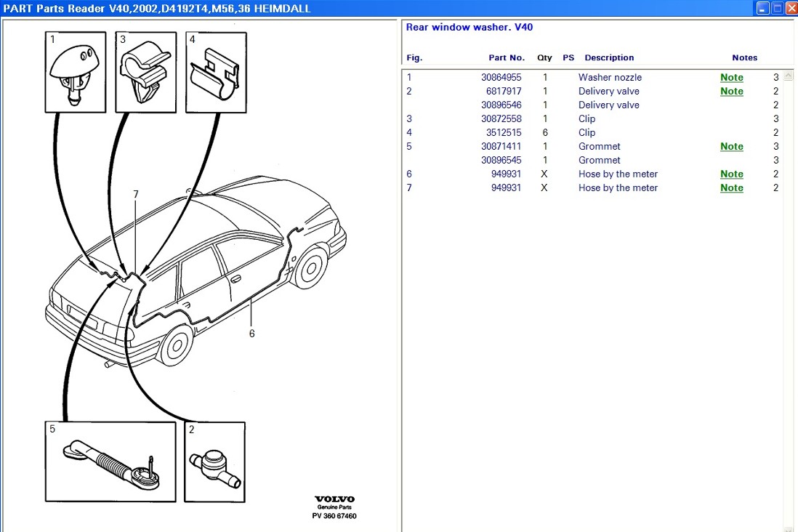Select the washer nozzle thumbnail labeled 1
Viewport: 798px width, 532px height.
pos(76,72)
